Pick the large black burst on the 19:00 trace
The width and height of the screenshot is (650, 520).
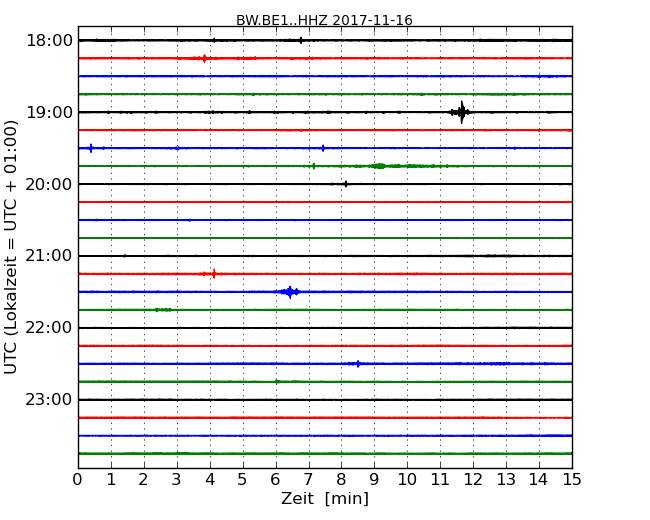461,112
